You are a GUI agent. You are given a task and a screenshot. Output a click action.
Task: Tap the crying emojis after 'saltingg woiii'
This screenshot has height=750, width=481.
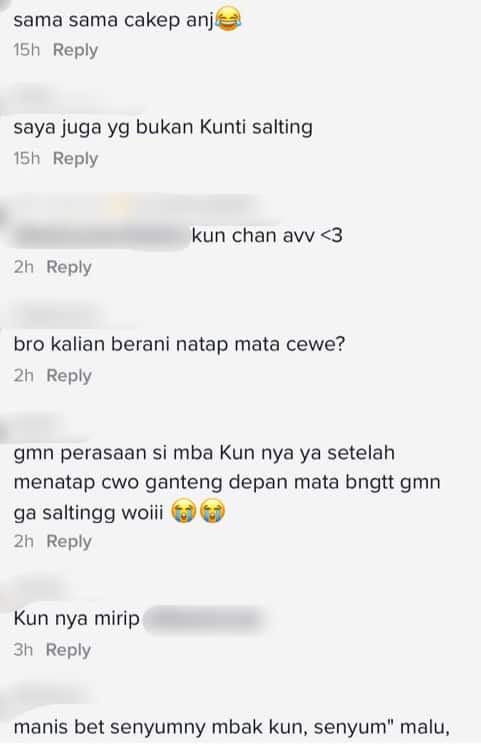pos(198,512)
